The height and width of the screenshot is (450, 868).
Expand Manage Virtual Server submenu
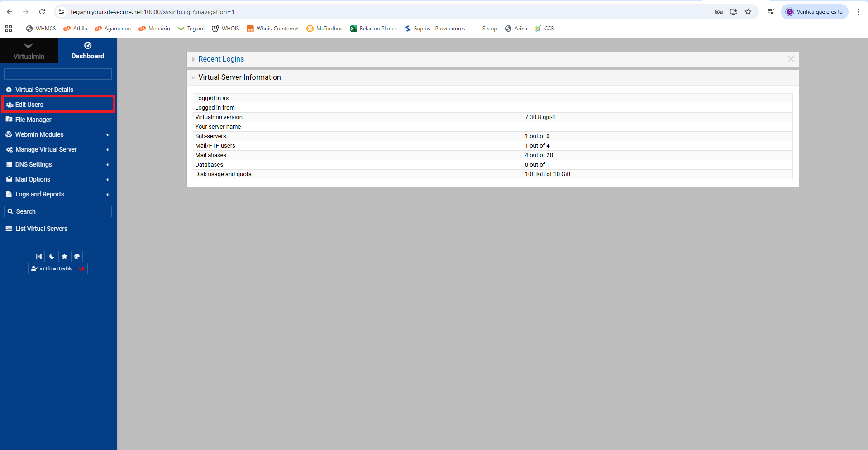pos(46,149)
